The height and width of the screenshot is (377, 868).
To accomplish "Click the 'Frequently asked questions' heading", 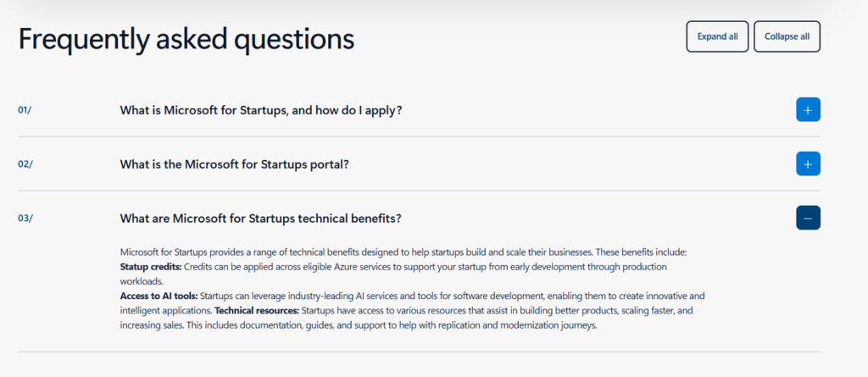I will point(186,39).
